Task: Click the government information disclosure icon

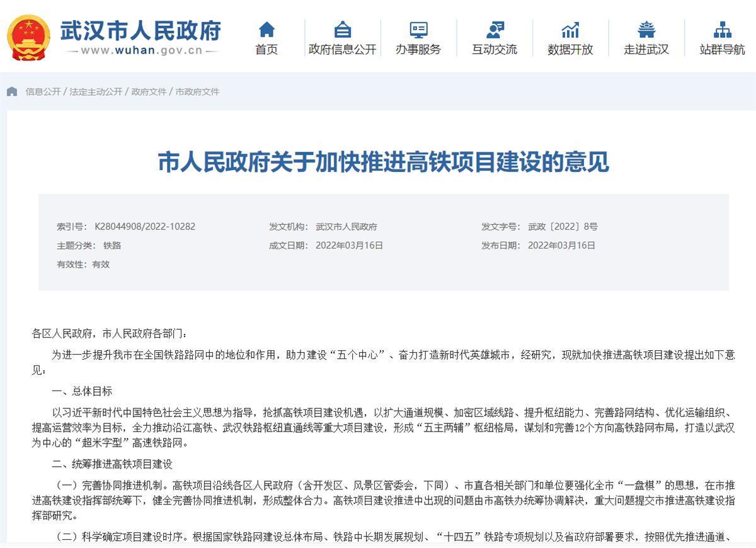Action: point(342,30)
